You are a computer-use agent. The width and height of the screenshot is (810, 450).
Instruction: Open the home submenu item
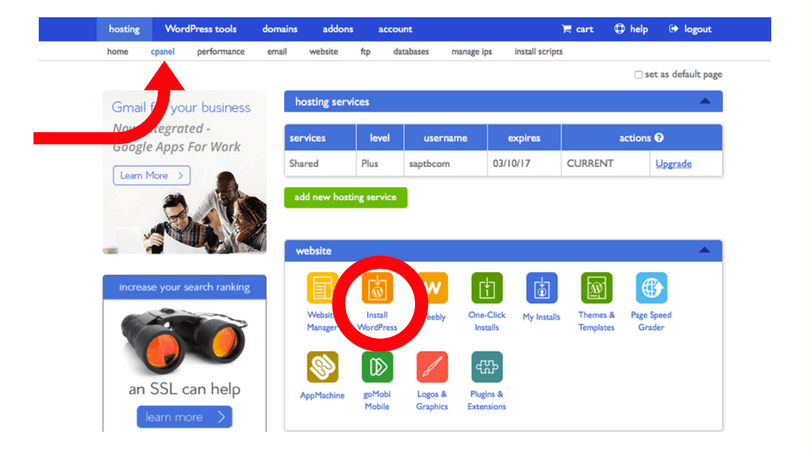[117, 52]
